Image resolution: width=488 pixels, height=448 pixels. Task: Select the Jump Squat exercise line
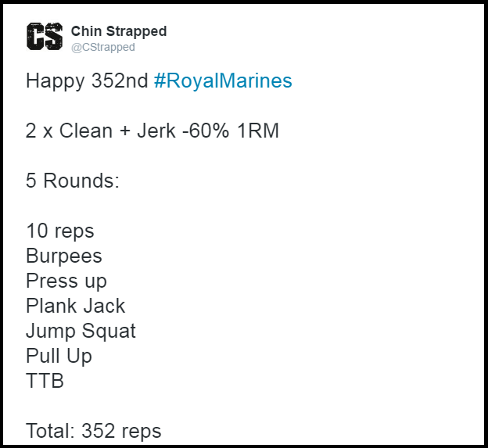pos(81,331)
